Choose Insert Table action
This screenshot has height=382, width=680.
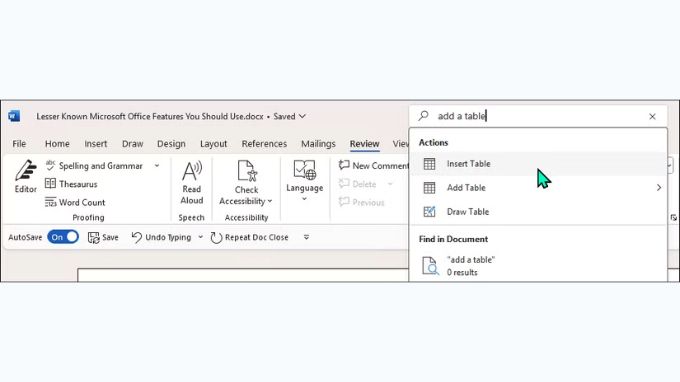pos(538,163)
